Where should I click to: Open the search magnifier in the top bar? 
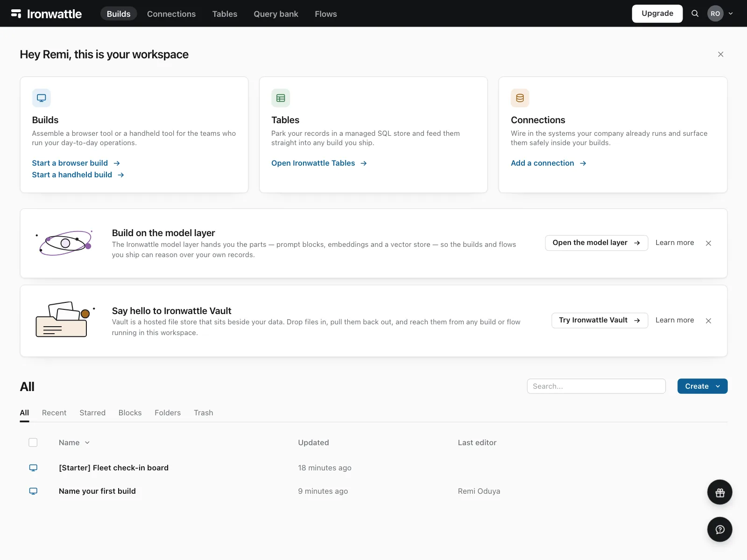pos(695,14)
